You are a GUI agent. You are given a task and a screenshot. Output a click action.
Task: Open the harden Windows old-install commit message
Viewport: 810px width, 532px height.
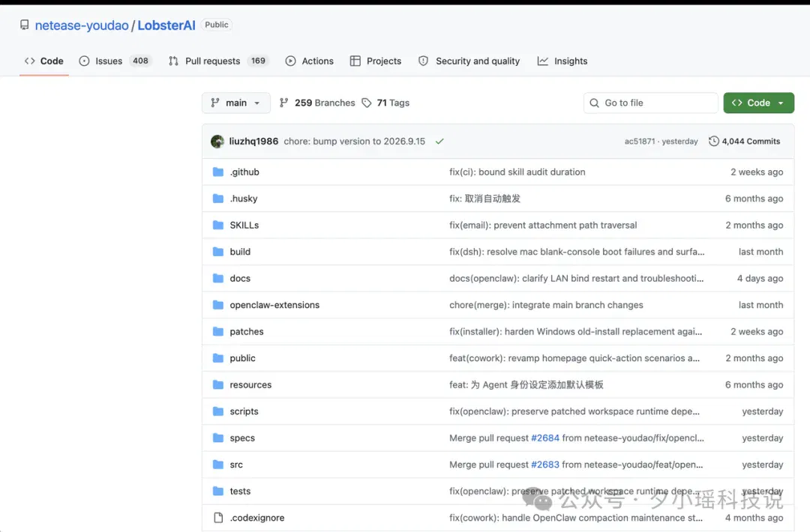pos(575,331)
